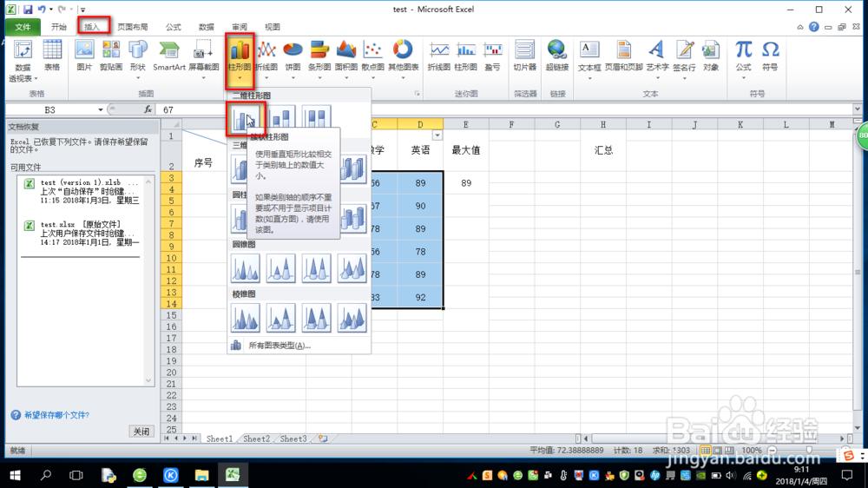This screenshot has width=868, height=488.
Task: Switch to Page Break Preview in status bar
Action: point(730,451)
